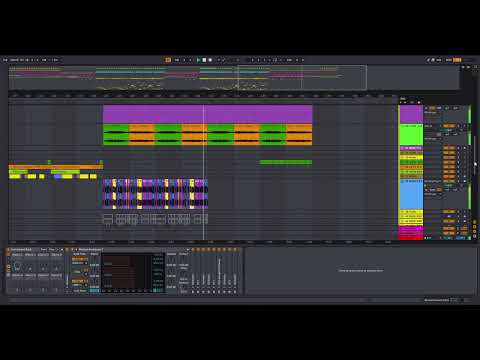Toggle the orange icon left of transport
Image resolution: width=480 pixels, height=360 pixels.
pos(168,60)
